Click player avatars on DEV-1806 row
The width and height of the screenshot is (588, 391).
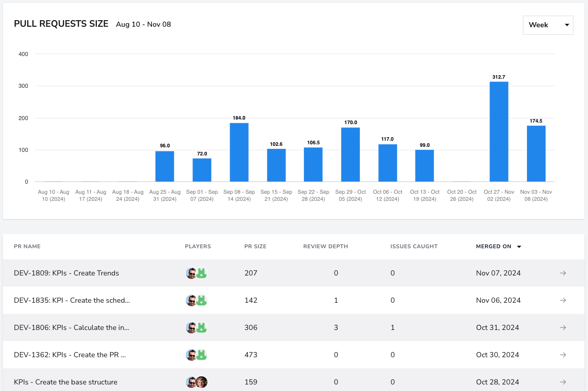point(196,327)
